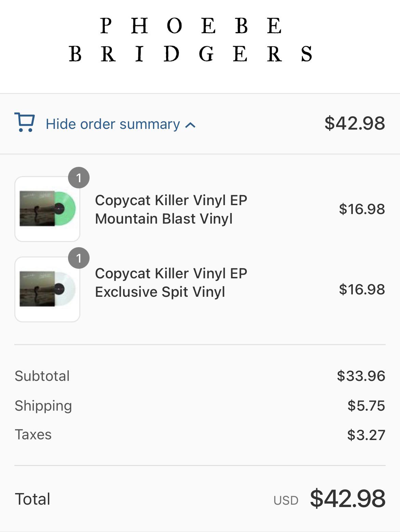Screen dimensions: 400x532
Task: Select the Mountain Blast Vinyl variant text
Action: (x=164, y=219)
